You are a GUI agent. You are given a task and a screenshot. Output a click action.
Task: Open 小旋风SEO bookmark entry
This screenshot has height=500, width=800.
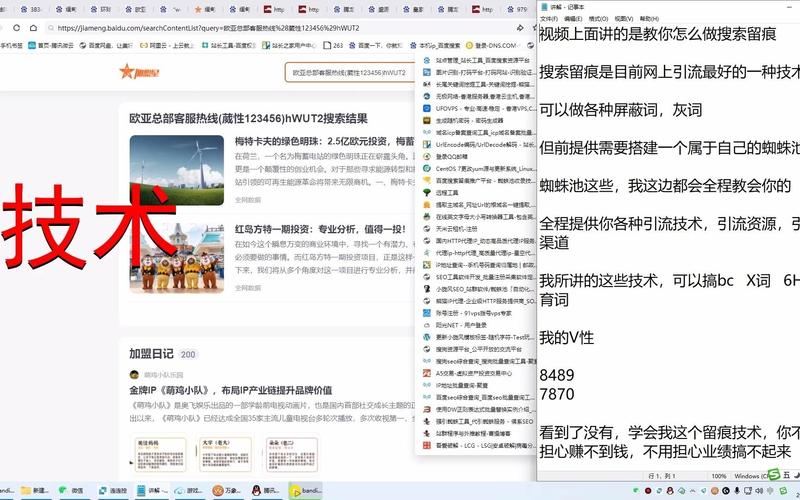tap(480, 289)
